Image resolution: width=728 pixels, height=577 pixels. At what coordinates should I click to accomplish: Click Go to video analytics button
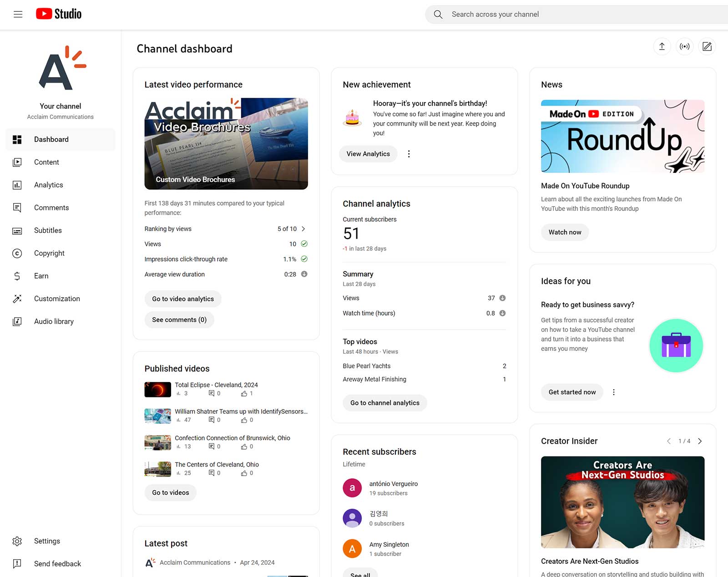(x=183, y=299)
